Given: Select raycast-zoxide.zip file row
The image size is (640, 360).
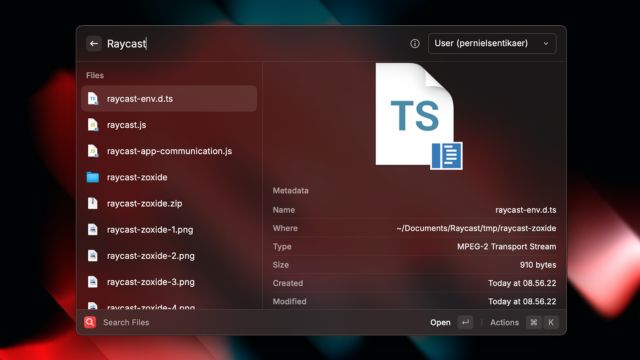Looking at the screenshot, I should [x=169, y=203].
